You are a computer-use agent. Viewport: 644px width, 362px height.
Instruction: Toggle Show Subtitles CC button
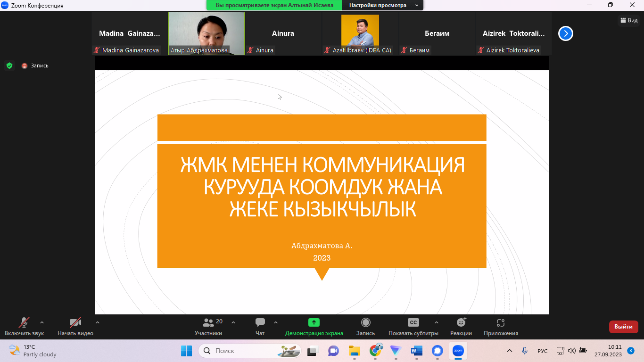click(x=413, y=323)
